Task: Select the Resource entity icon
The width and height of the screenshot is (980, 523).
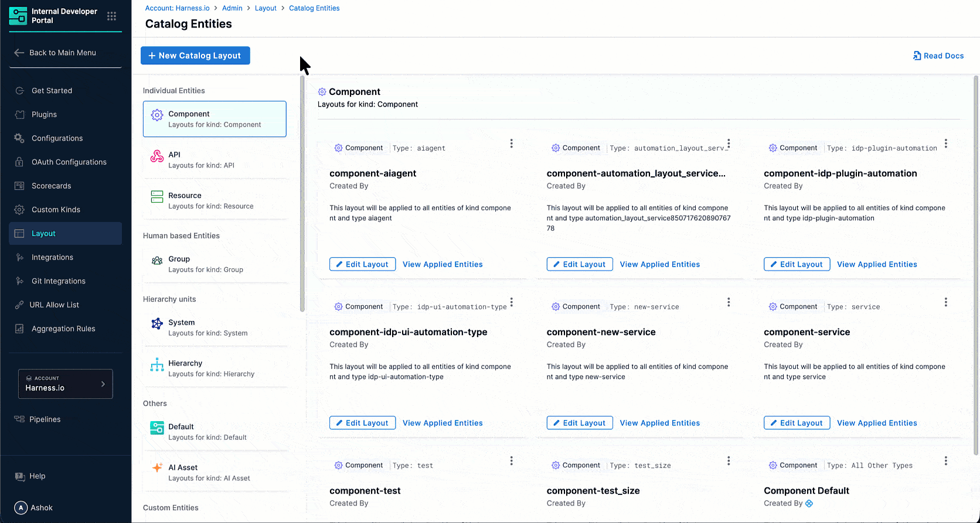Action: click(x=157, y=197)
